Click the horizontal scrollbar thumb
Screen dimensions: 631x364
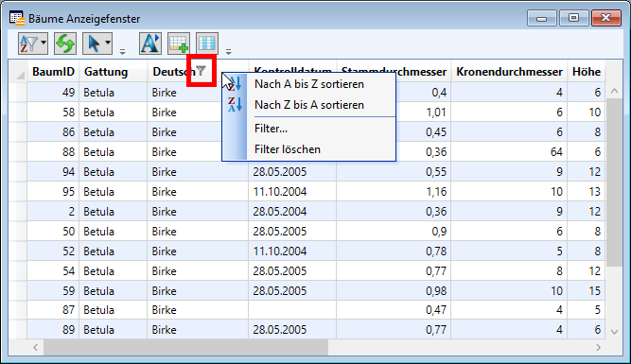[186, 348]
